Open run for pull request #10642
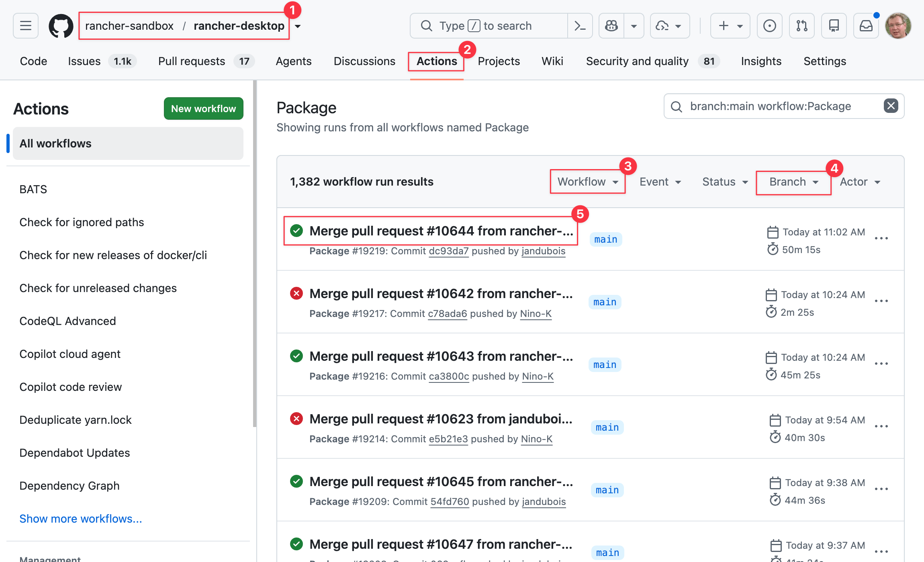Viewport: 924px width, 562px height. point(441,294)
